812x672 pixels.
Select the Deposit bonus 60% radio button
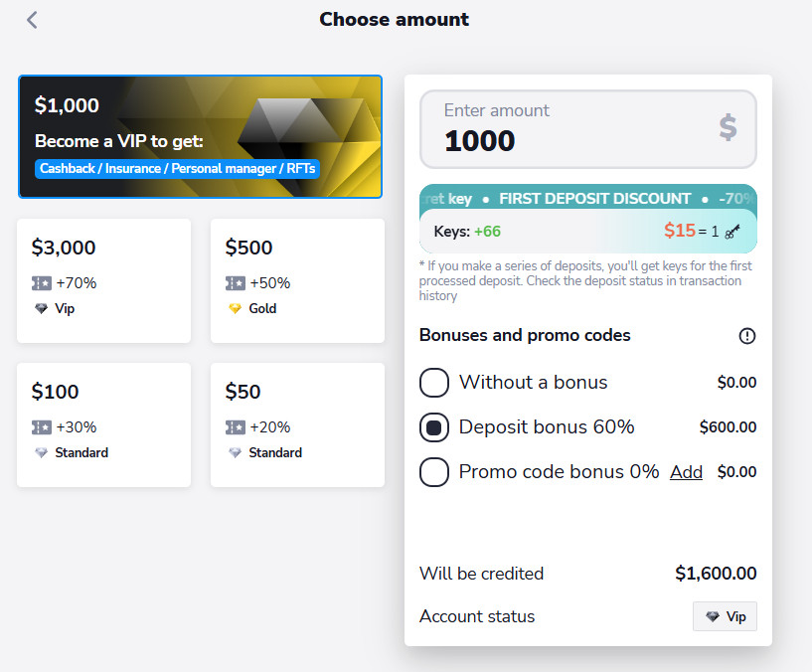434,427
